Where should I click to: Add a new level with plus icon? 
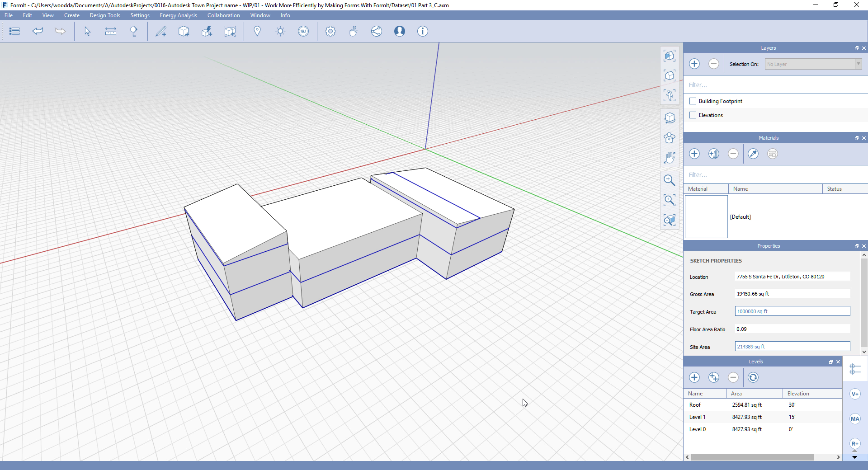tap(694, 377)
